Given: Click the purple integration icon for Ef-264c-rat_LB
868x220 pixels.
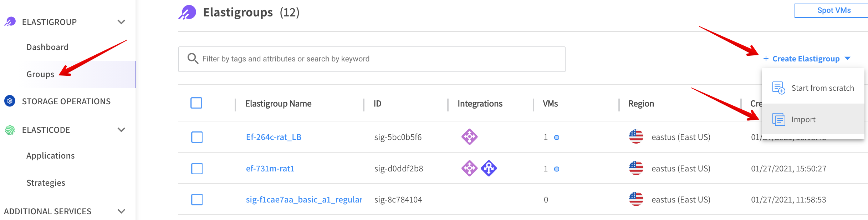Looking at the screenshot, I should [469, 137].
